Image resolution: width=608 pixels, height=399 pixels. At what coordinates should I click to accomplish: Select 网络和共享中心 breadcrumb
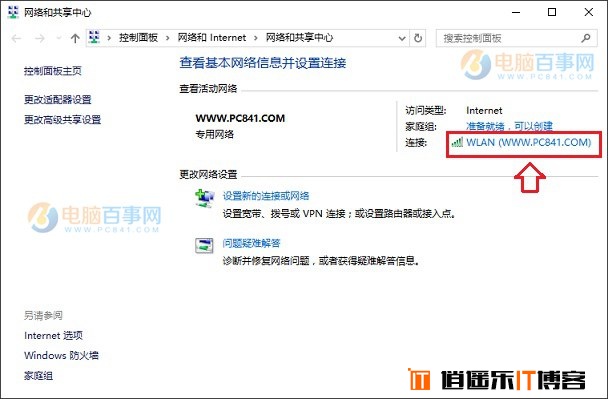299,38
